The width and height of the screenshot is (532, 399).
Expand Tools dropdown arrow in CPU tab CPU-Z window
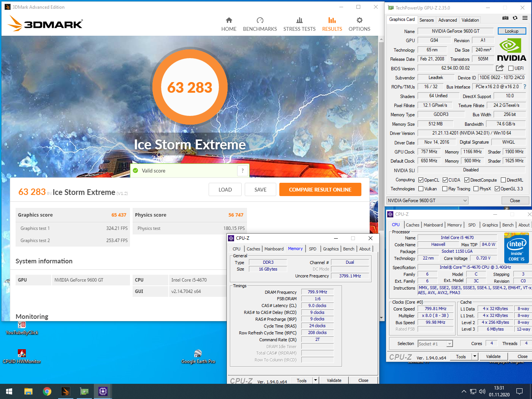474,356
